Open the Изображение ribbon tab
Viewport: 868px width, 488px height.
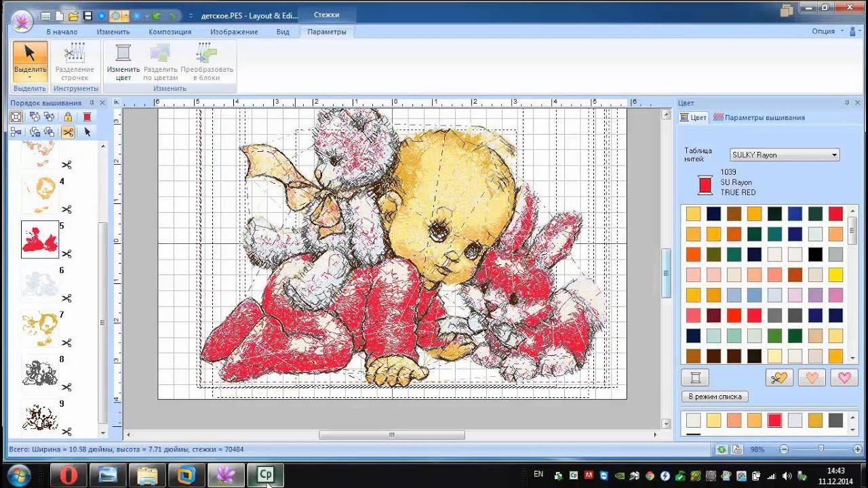pyautogui.click(x=234, y=32)
